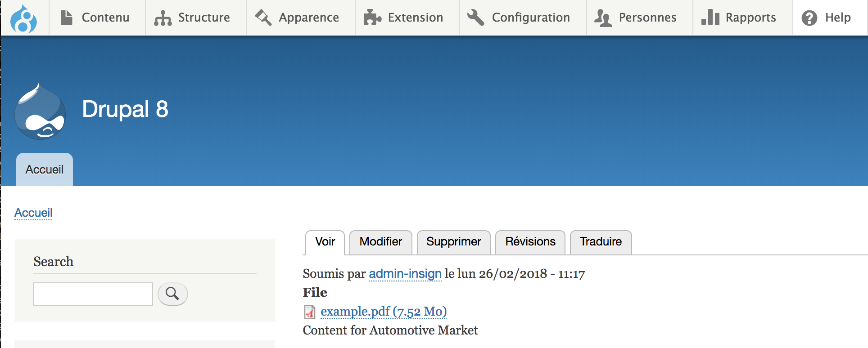Click the Personnes users icon
Viewport: 868px width, 348px height.
(603, 18)
